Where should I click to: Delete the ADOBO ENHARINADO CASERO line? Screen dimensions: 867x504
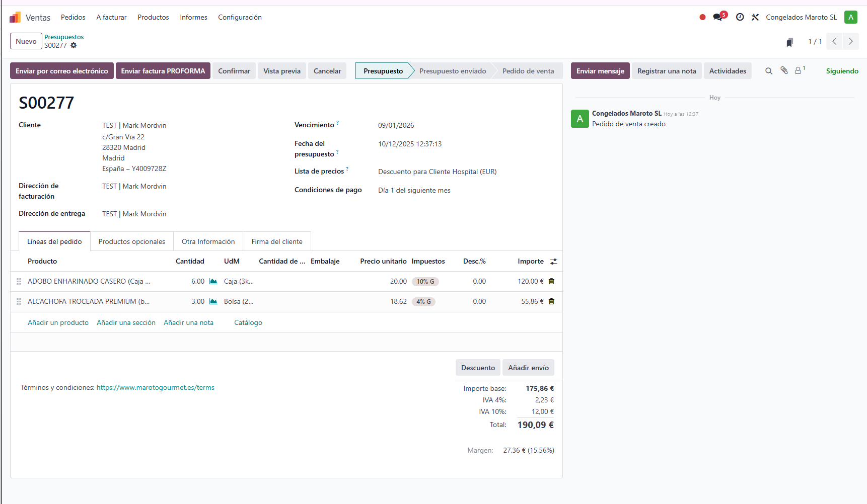[x=551, y=282]
